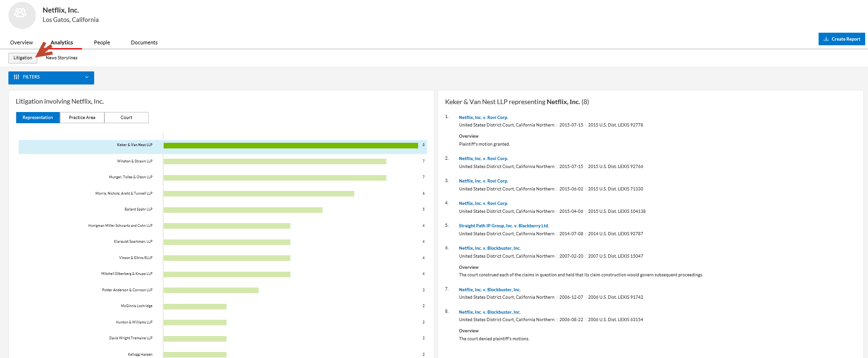Click the Davis Wright Tremaine LLP bar
The image size is (868, 358).
click(x=195, y=339)
